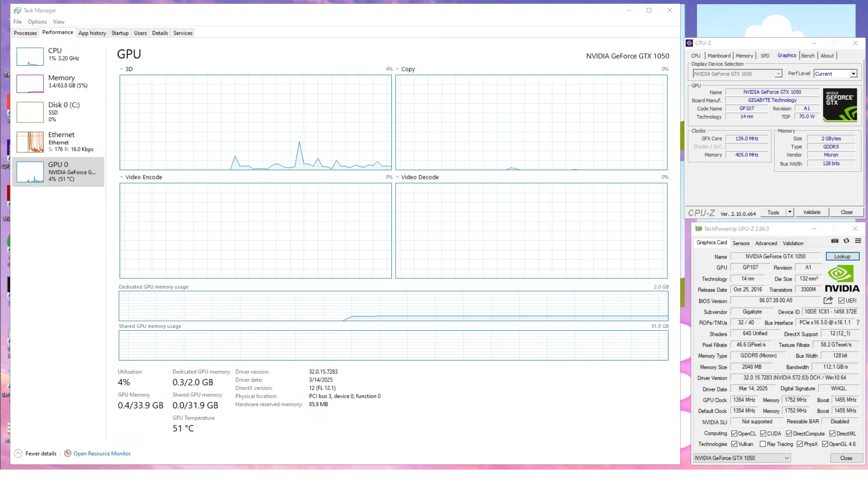Viewport: 868px width, 486px height.
Task: Click Task Manager title bar icon
Action: click(17, 10)
